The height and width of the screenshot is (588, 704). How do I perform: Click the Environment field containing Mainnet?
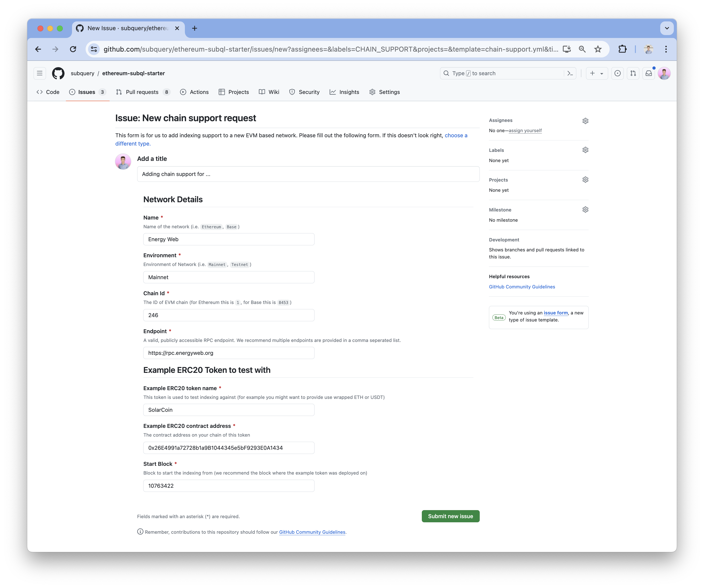click(x=229, y=277)
